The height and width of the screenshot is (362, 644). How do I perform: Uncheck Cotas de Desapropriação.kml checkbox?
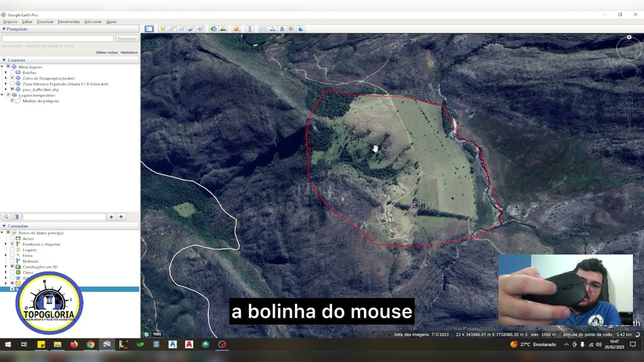point(12,78)
